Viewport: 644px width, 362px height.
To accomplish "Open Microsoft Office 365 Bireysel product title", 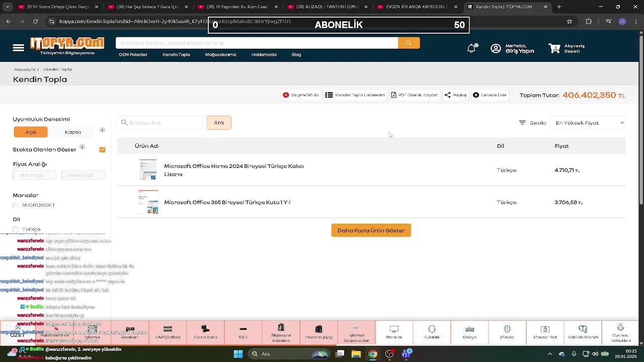I will pos(227,202).
